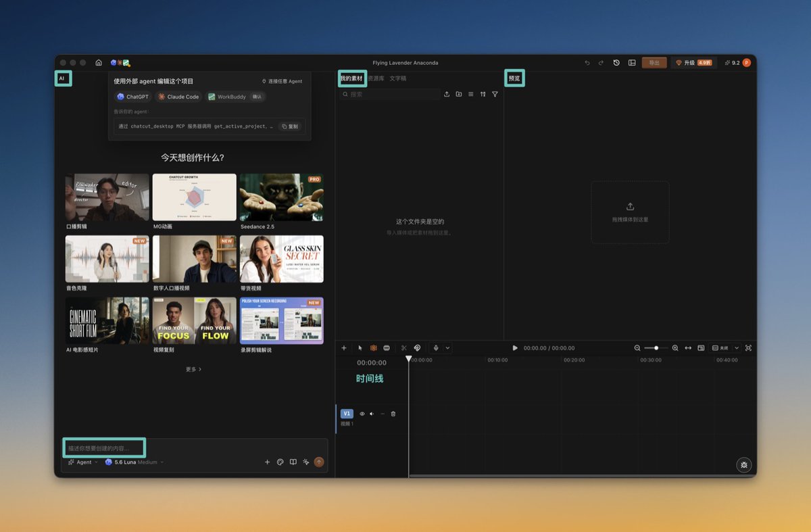This screenshot has height=532, width=811.
Task: Copy the agent instruction with 复制
Action: pyautogui.click(x=290, y=126)
